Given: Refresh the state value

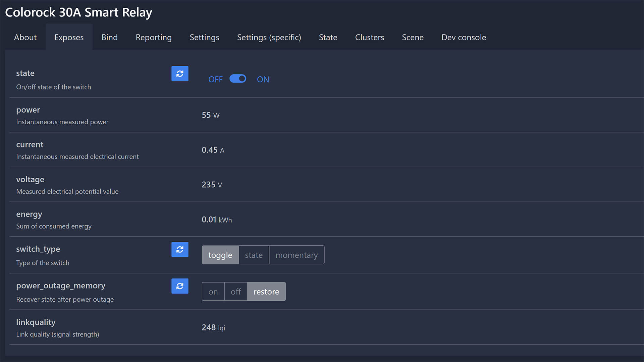Looking at the screenshot, I should pyautogui.click(x=180, y=73).
